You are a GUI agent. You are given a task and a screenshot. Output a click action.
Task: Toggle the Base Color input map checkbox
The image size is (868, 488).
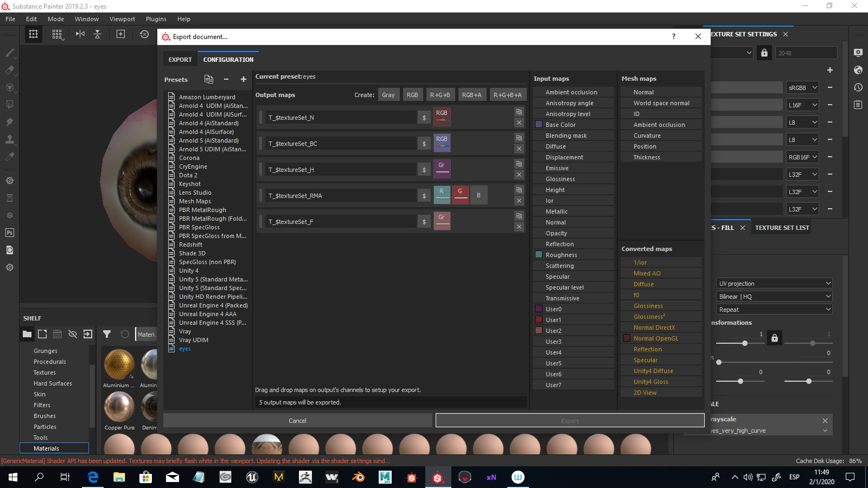(x=539, y=124)
